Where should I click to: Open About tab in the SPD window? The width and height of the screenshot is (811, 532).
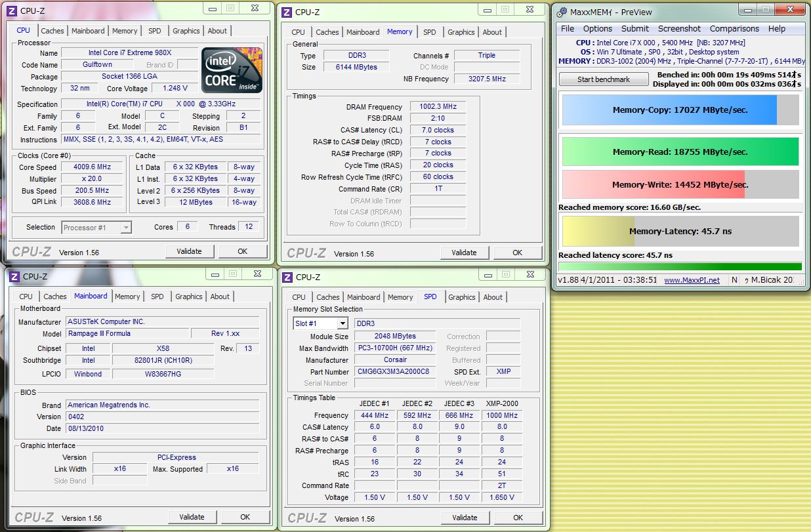coord(493,297)
